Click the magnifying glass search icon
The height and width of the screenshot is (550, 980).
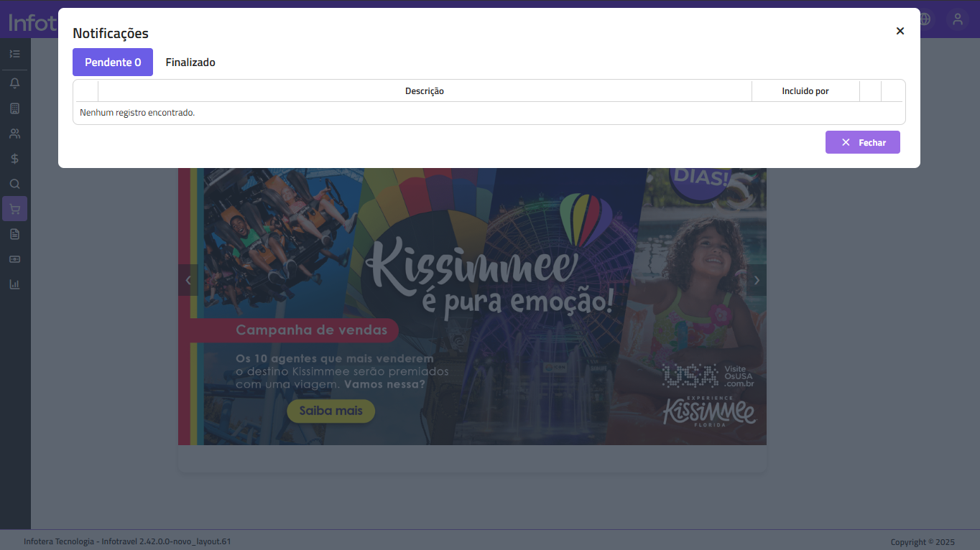pyautogui.click(x=14, y=184)
